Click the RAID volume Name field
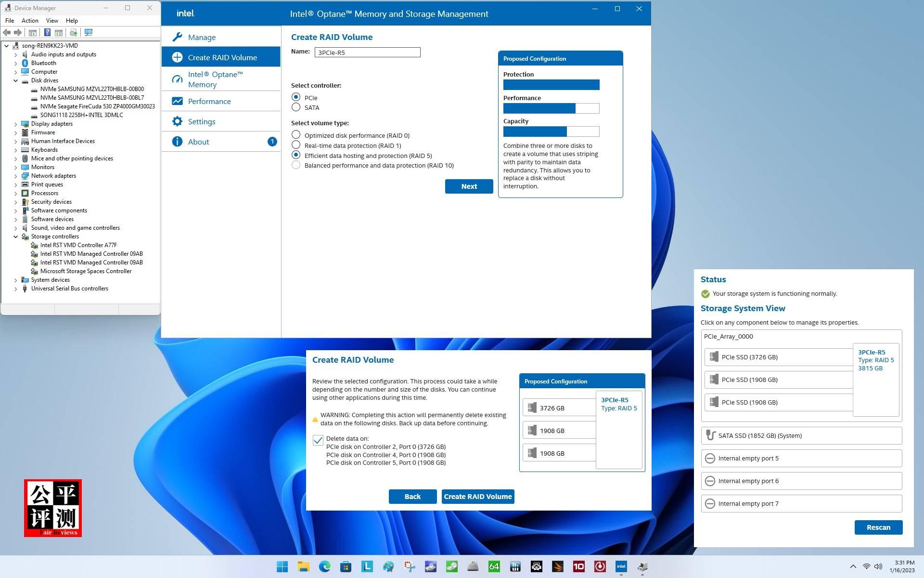The image size is (924, 578). [x=367, y=53]
